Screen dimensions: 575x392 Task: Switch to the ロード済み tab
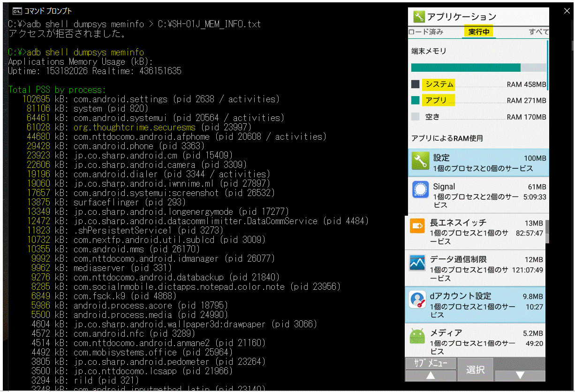point(426,32)
